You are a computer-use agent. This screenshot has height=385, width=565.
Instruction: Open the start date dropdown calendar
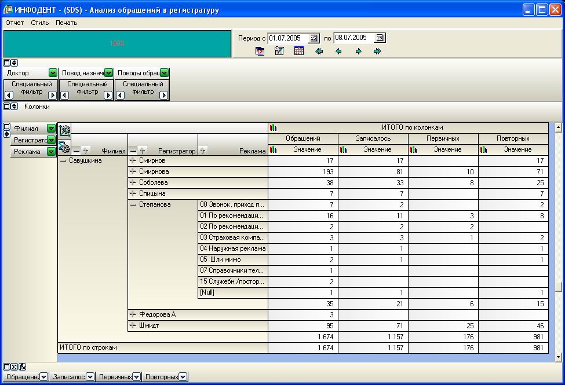click(314, 38)
